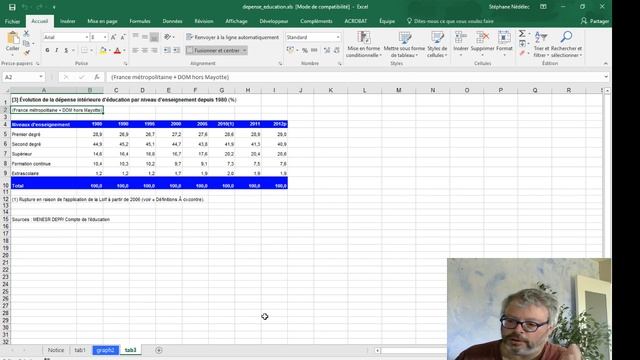This screenshot has width=640, height=360.
Task: Toggle Renvoyer à la ligne automatiquement
Action: click(232, 37)
